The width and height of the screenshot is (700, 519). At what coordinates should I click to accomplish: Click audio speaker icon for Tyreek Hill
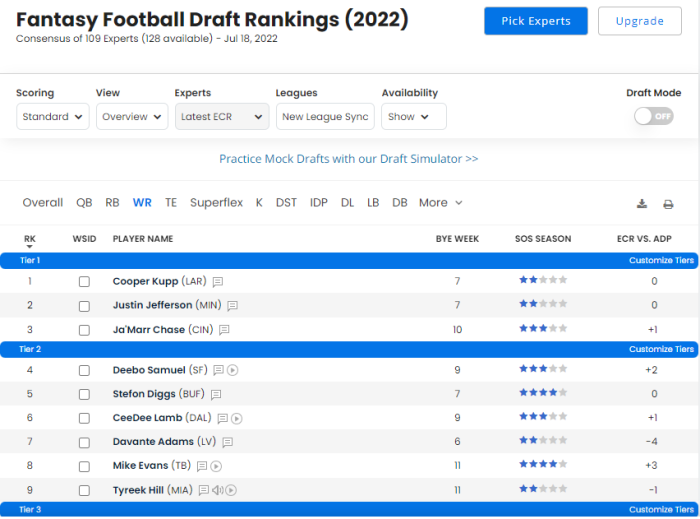point(217,490)
